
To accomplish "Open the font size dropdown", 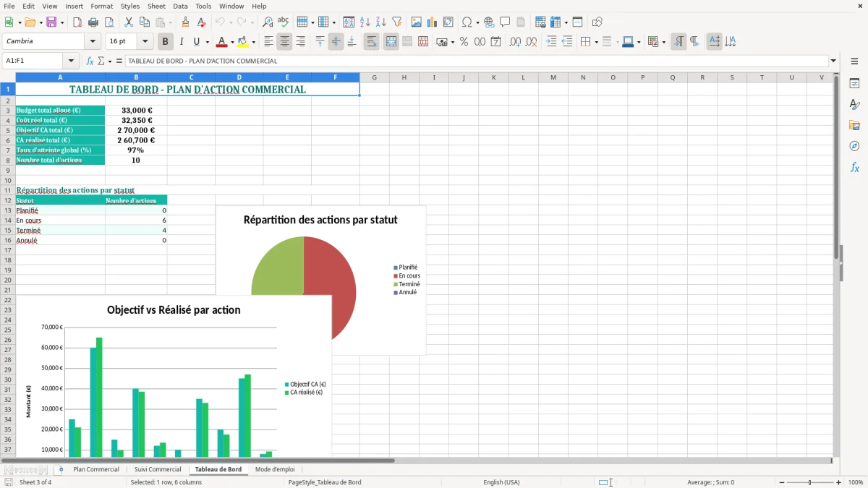I will pyautogui.click(x=145, y=42).
